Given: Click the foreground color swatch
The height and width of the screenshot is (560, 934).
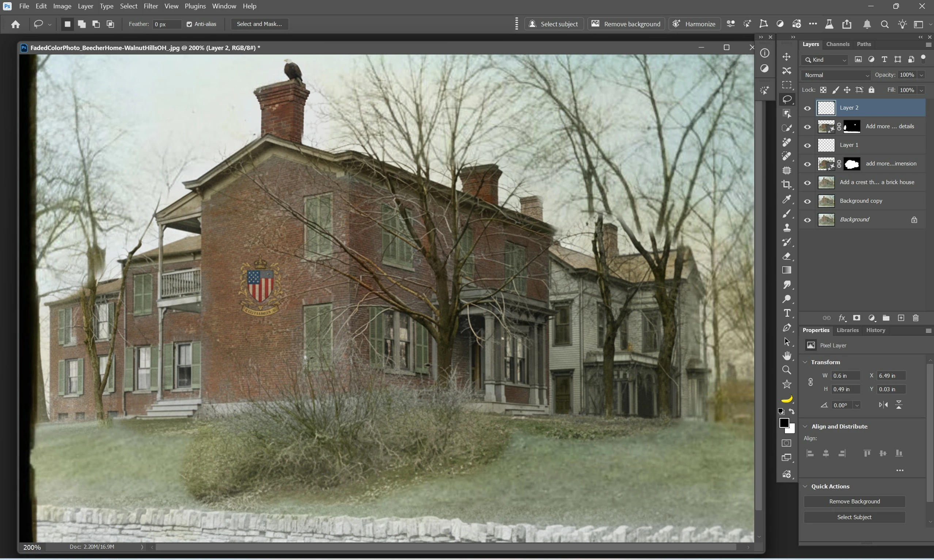Looking at the screenshot, I should pyautogui.click(x=784, y=423).
